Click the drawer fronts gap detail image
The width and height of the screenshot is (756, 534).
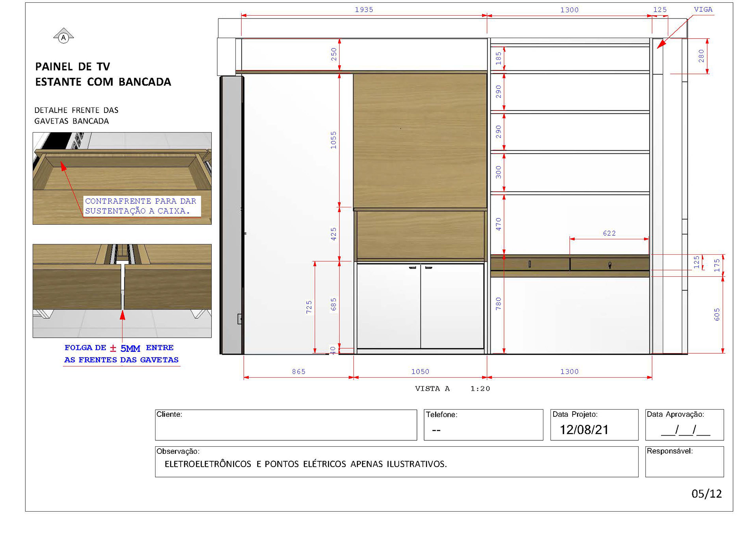[122, 290]
